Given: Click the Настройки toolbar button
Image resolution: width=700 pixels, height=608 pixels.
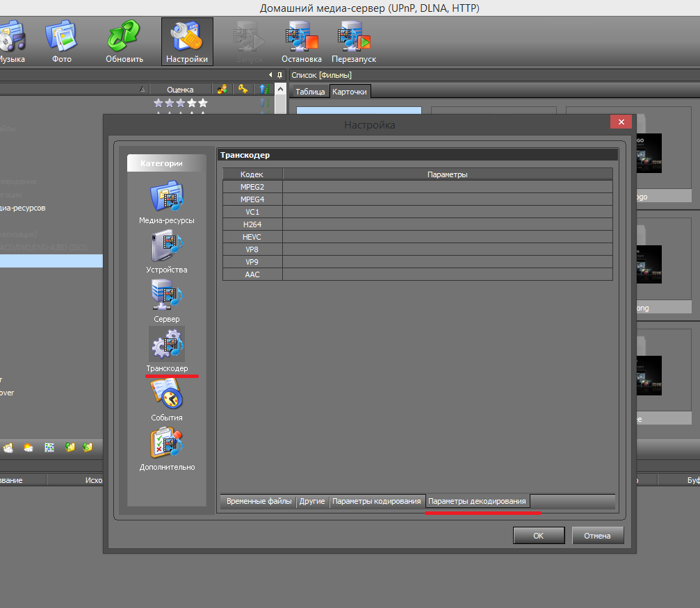Looking at the screenshot, I should tap(187, 42).
